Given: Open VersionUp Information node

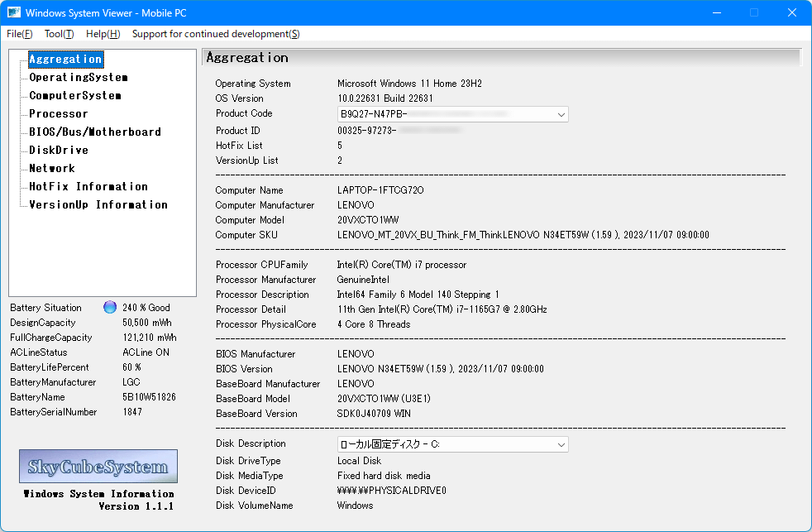Looking at the screenshot, I should click(98, 204).
